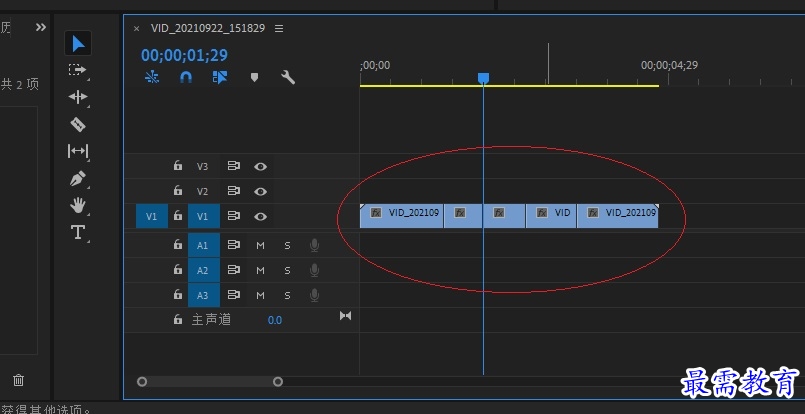Toggle A3 track targeting button
805x414 pixels.
pyautogui.click(x=204, y=295)
